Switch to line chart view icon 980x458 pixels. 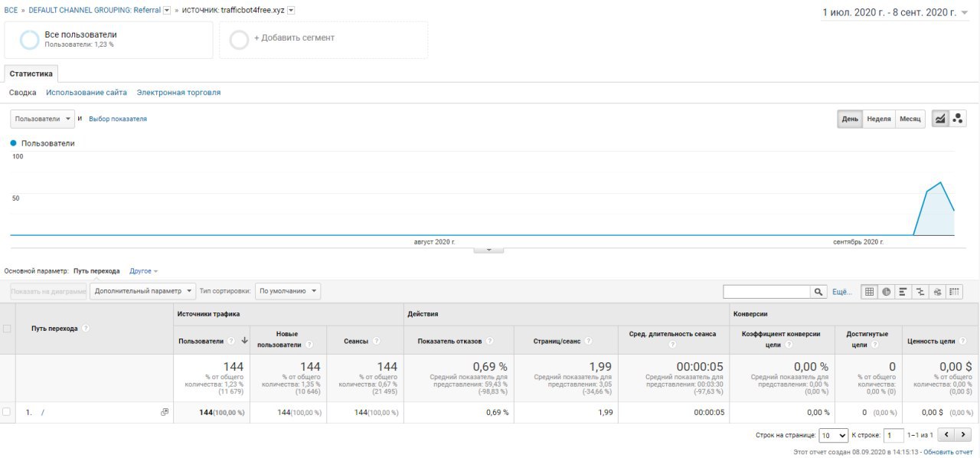click(940, 119)
